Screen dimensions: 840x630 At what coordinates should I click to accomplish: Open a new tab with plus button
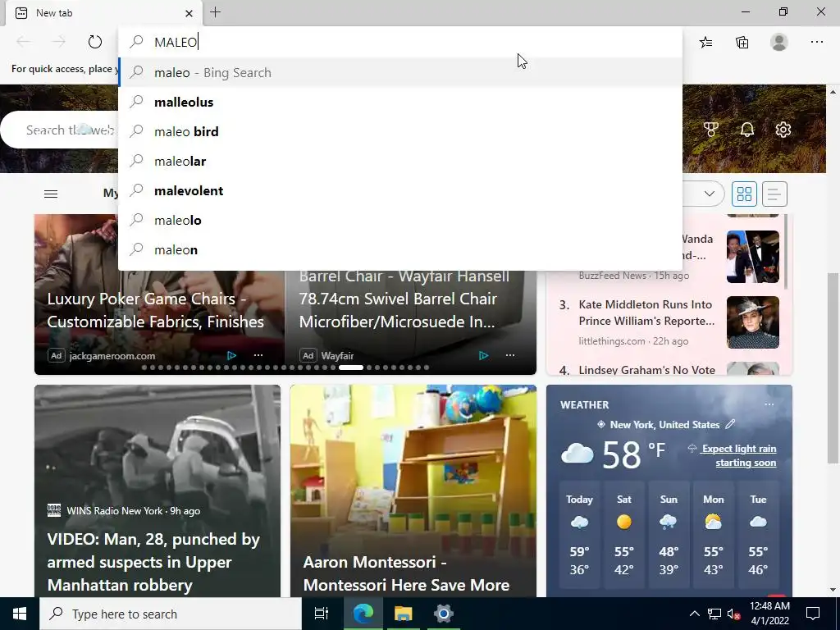(x=216, y=12)
